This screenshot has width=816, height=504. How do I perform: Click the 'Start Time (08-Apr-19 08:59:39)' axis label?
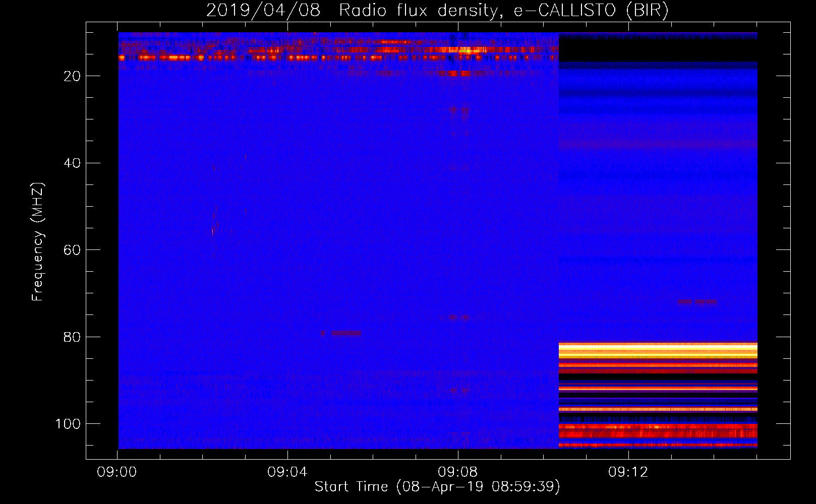[x=437, y=486]
